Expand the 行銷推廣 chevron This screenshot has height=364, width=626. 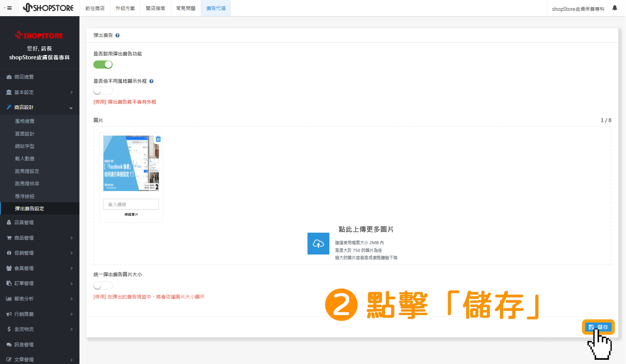(72, 314)
